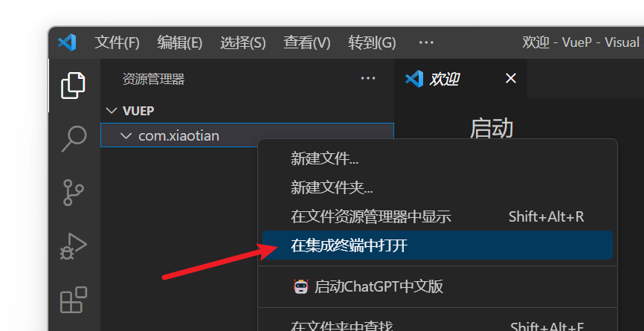The image size is (644, 331).
Task: Close the 欢迎 tab
Action: coord(511,78)
